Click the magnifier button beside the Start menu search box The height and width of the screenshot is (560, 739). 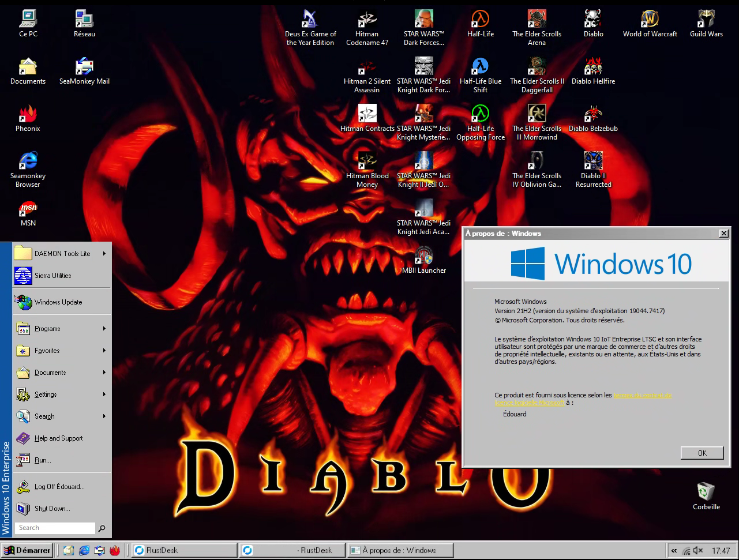(102, 528)
